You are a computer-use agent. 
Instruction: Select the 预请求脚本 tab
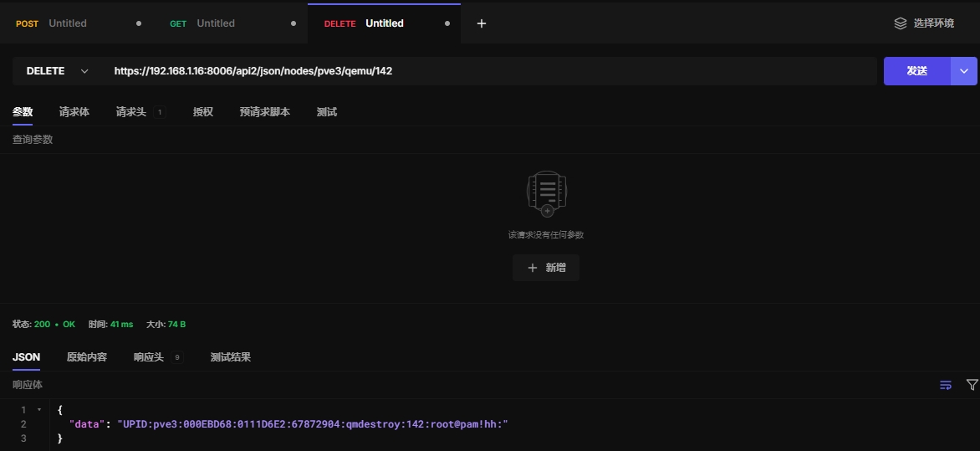pyautogui.click(x=264, y=112)
